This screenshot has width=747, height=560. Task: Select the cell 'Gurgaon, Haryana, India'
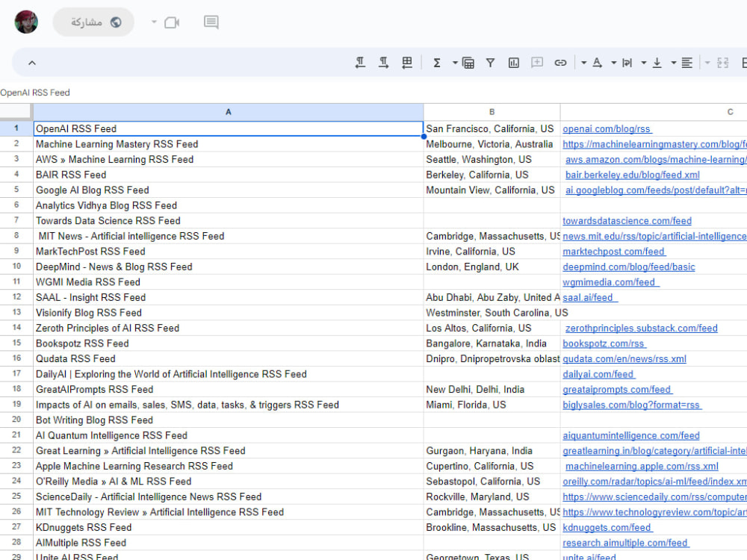[492, 451]
